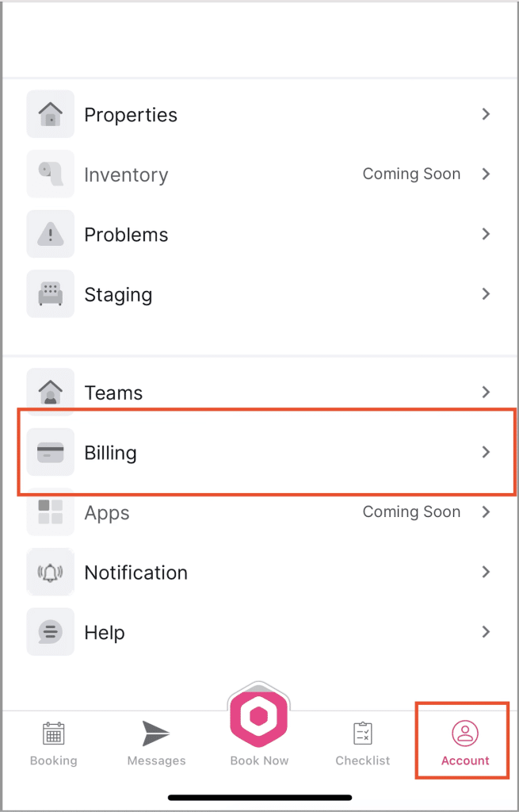Open the Messages tab
Viewport: 519px width, 812px height.
pyautogui.click(x=156, y=743)
